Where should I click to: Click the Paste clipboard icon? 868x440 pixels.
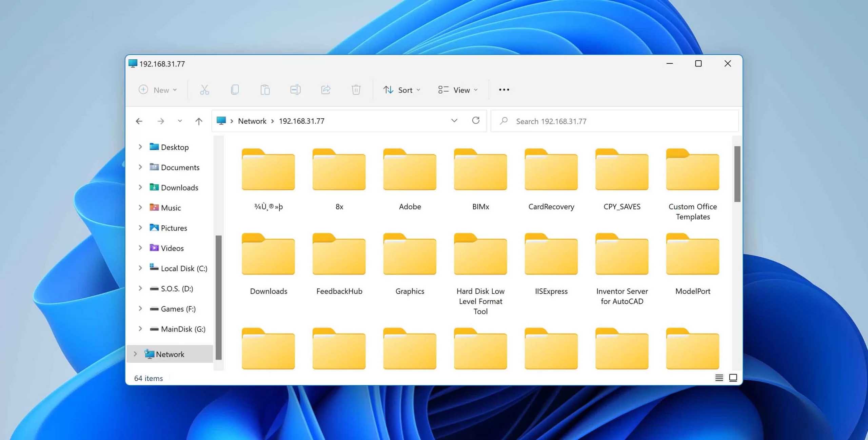265,90
